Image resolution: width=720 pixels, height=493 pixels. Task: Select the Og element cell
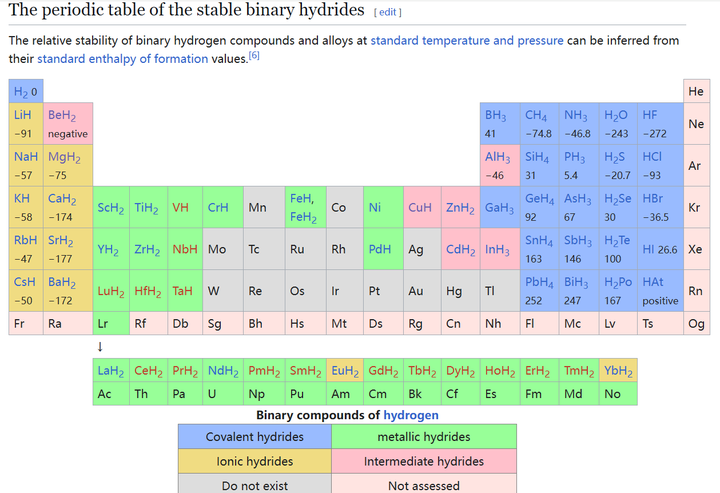(x=697, y=323)
